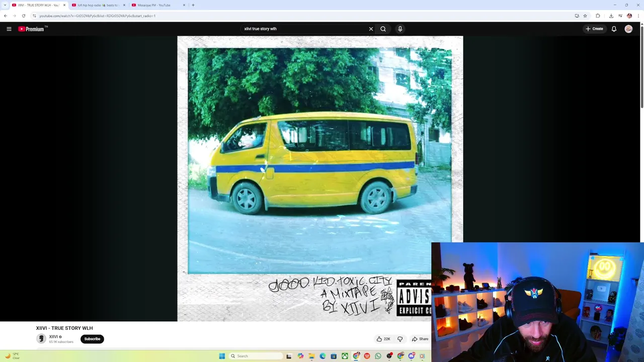644x362 pixels.
Task: Open Xbox app on taskbar
Action: [345, 356]
